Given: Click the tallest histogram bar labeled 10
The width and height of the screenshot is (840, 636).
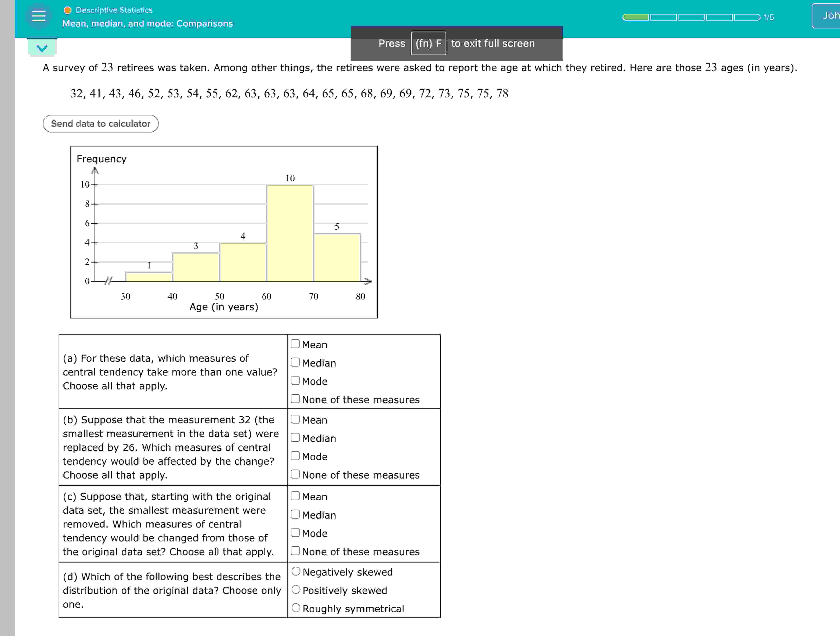Looking at the screenshot, I should click(290, 233).
